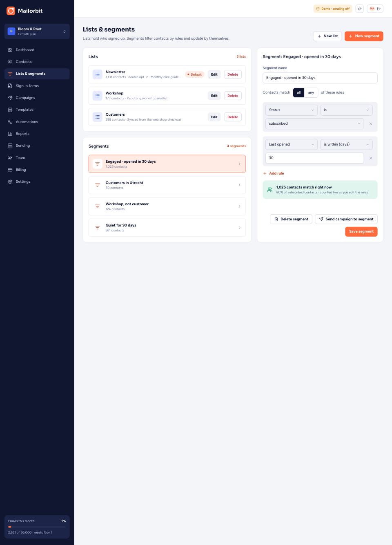Click the Customers list icon
The height and width of the screenshot is (545, 392).
[x=97, y=117]
